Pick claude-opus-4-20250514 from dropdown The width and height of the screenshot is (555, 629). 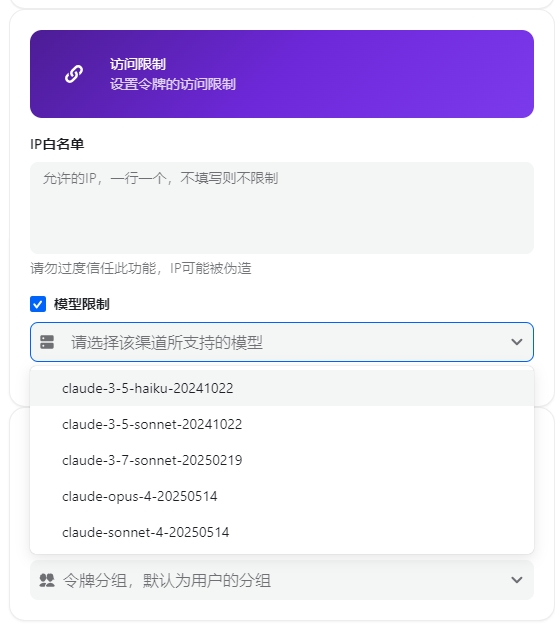[282, 496]
